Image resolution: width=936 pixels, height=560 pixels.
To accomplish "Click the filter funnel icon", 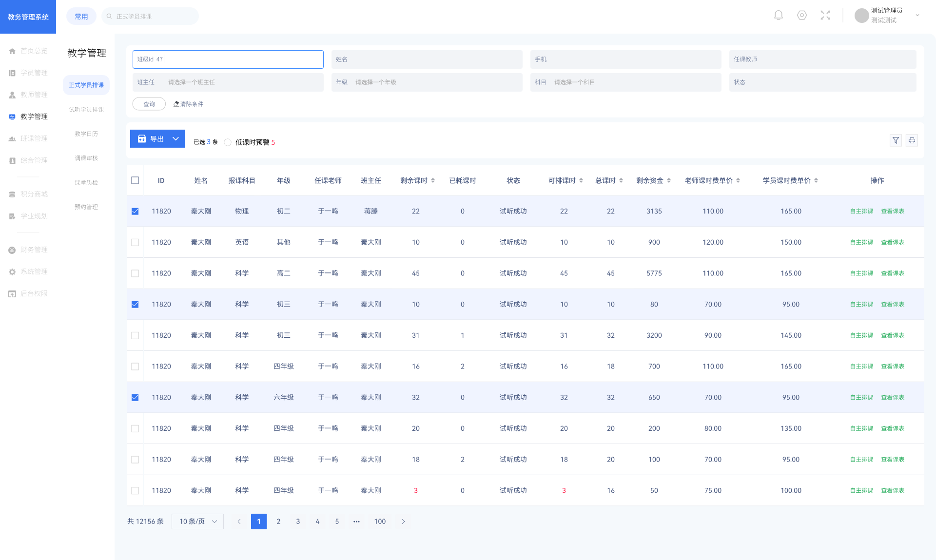I will click(x=896, y=140).
